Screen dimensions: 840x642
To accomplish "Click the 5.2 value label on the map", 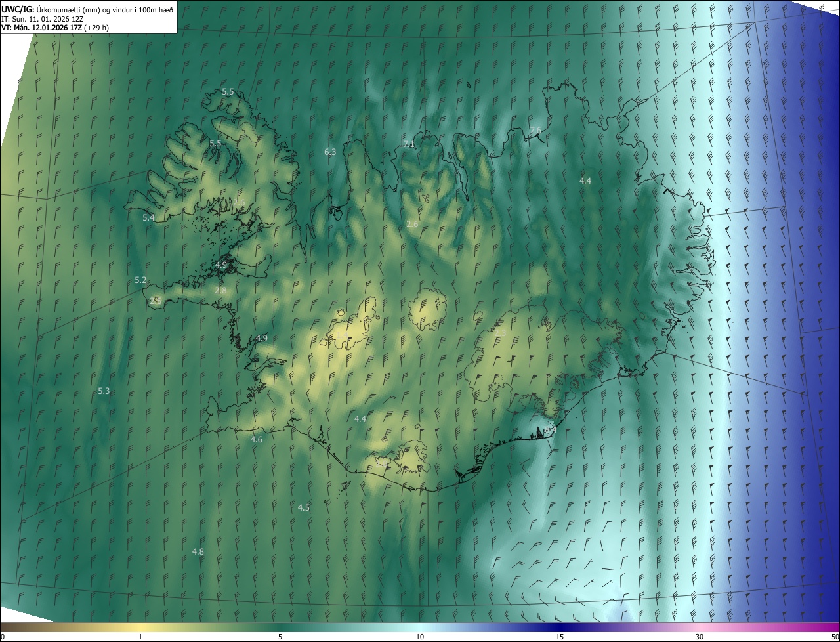I will (140, 280).
